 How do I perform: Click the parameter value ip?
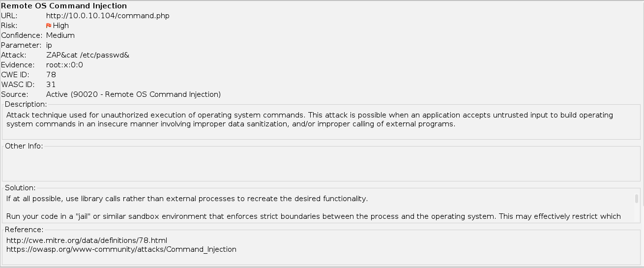pos(49,45)
